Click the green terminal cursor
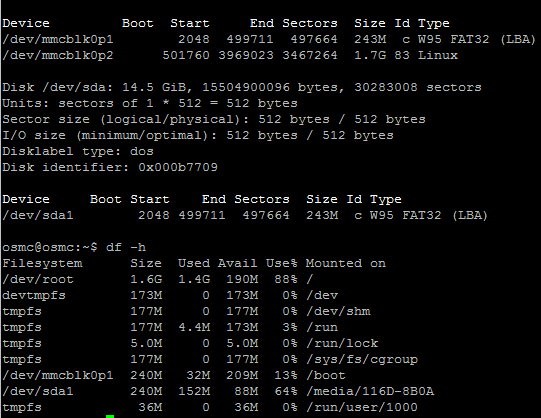 (110, 416)
